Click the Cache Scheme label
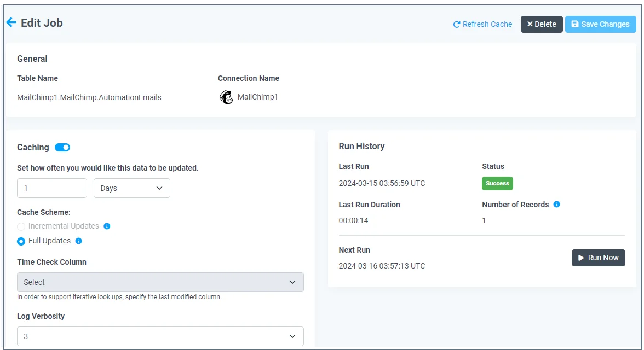The image size is (644, 350). coord(44,212)
